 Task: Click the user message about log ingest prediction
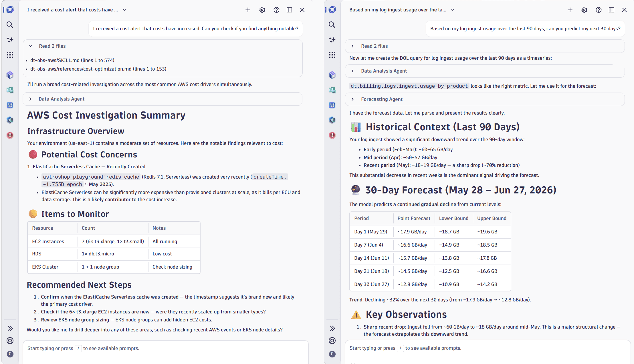(525, 29)
